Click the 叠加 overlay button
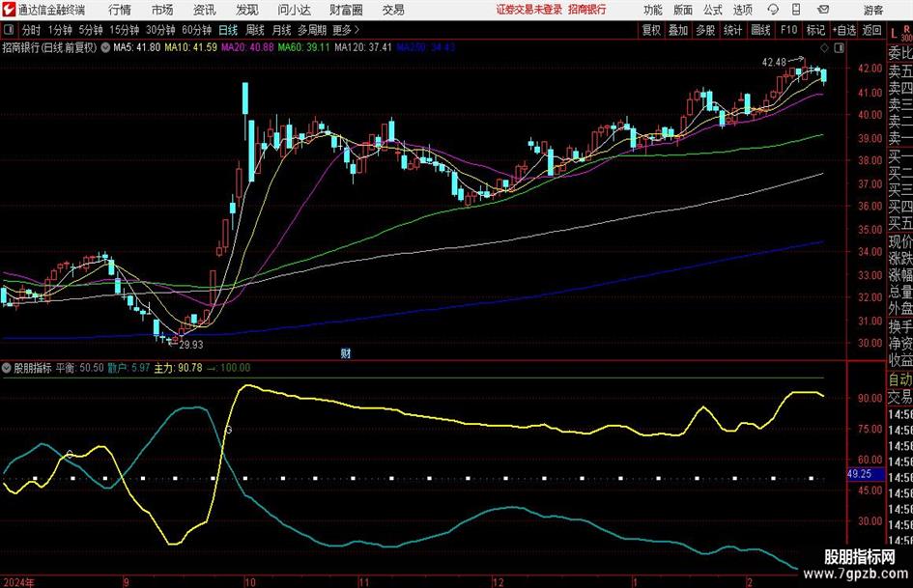Viewport: 913px width, 588px height. point(678,30)
